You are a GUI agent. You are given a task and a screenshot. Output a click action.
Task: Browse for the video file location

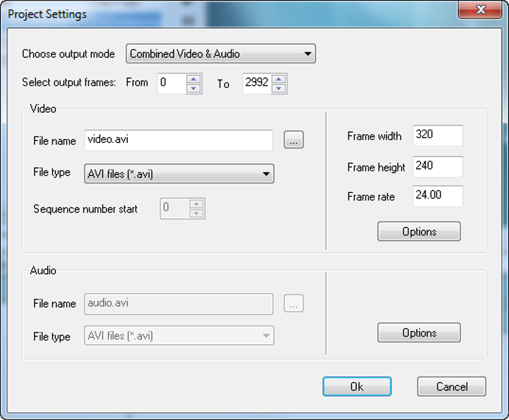click(x=293, y=141)
